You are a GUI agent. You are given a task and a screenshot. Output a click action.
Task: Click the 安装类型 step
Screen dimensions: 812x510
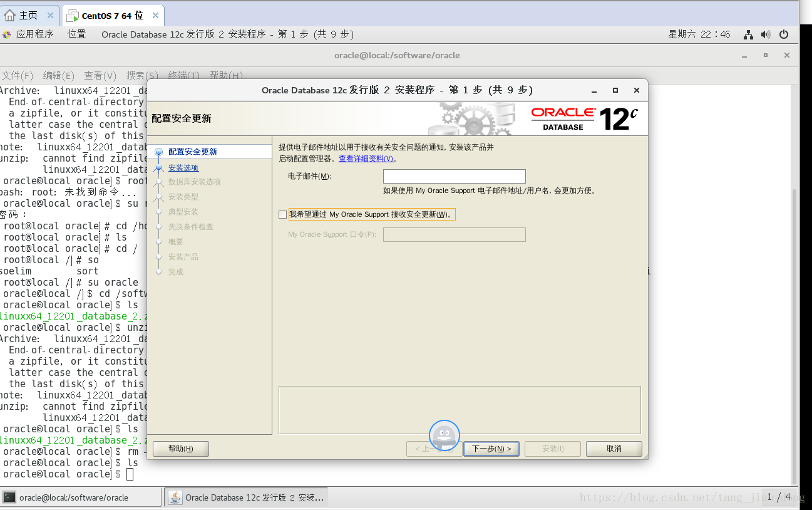tap(183, 197)
